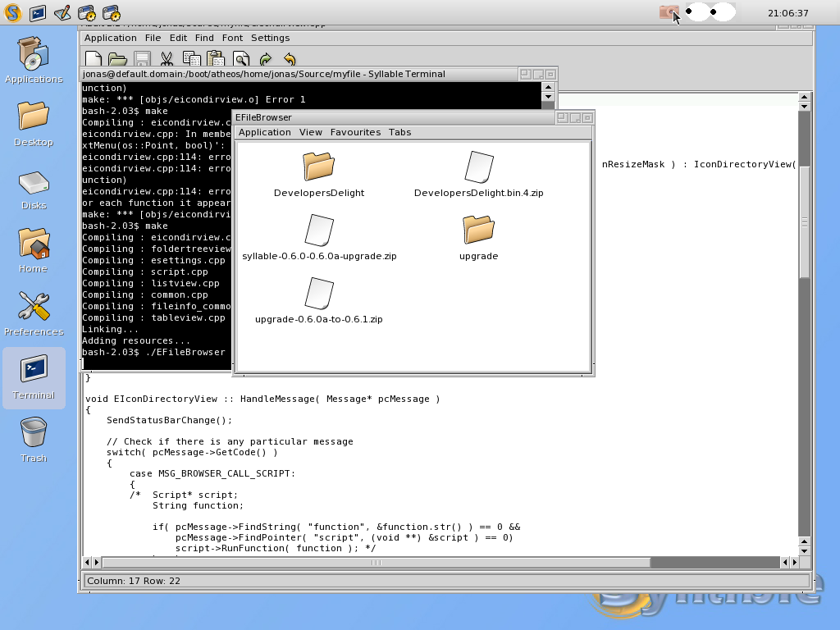Screen dimensions: 840x630
Task: Click the clock showing 21:06:37
Action: click(x=787, y=13)
